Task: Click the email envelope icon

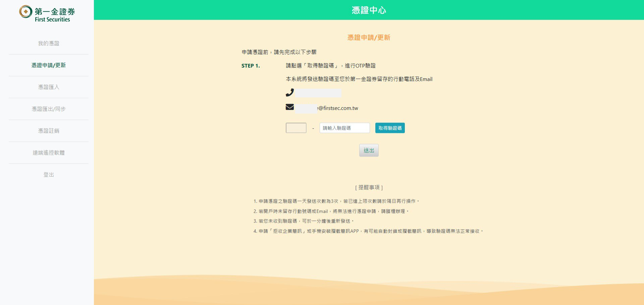Action: [x=290, y=107]
